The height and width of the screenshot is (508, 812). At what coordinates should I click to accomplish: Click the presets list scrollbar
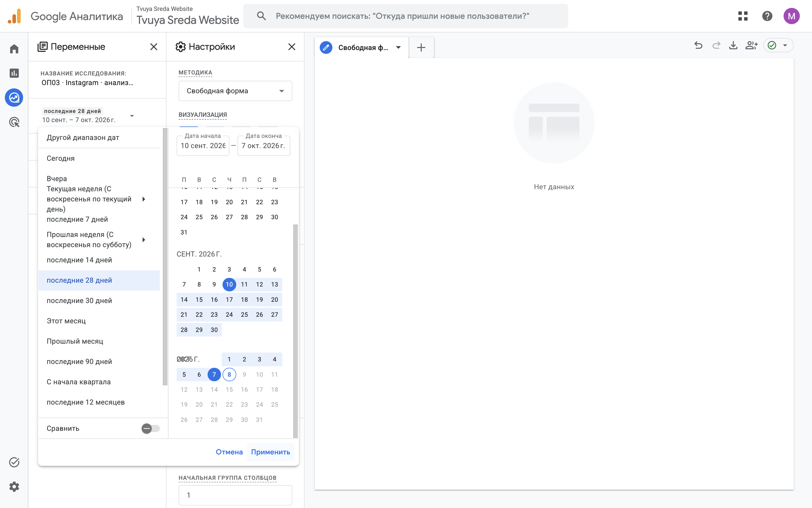pos(165,257)
